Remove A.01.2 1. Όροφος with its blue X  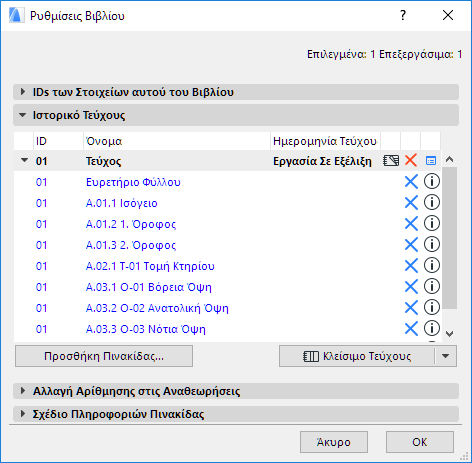click(x=411, y=224)
